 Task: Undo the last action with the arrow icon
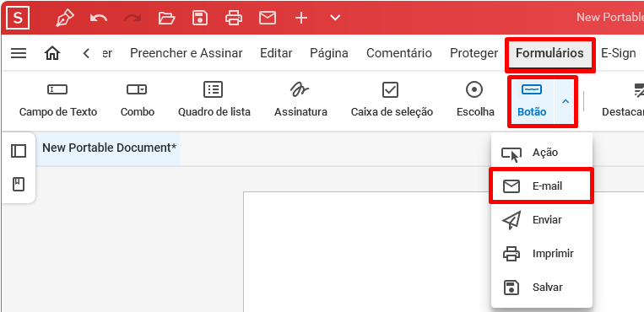(99, 18)
